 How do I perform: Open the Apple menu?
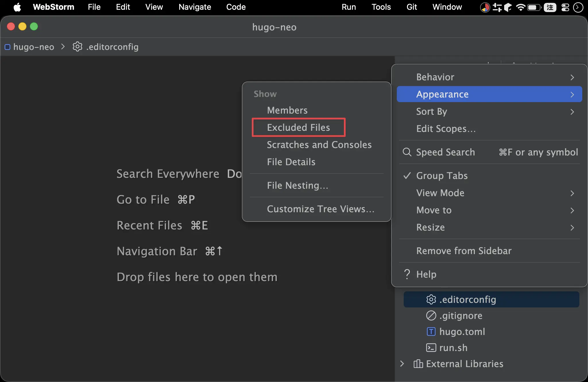[17, 7]
